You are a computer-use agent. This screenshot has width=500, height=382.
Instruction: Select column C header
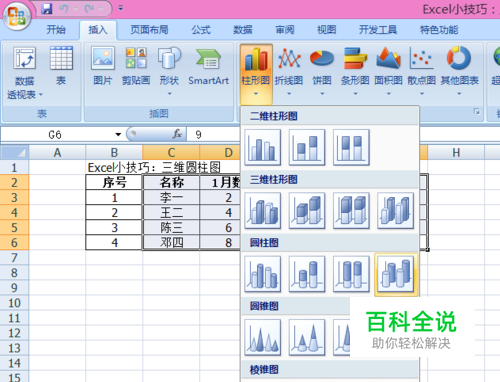(171, 153)
